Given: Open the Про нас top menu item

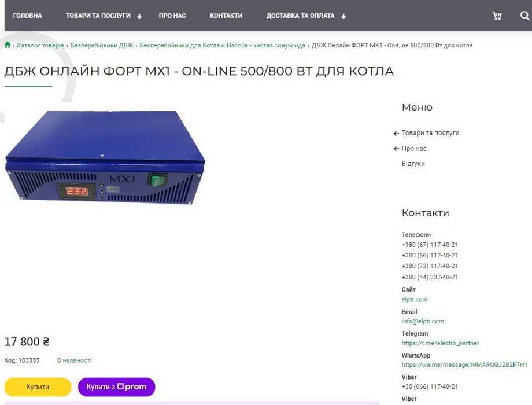Looking at the screenshot, I should [x=172, y=16].
